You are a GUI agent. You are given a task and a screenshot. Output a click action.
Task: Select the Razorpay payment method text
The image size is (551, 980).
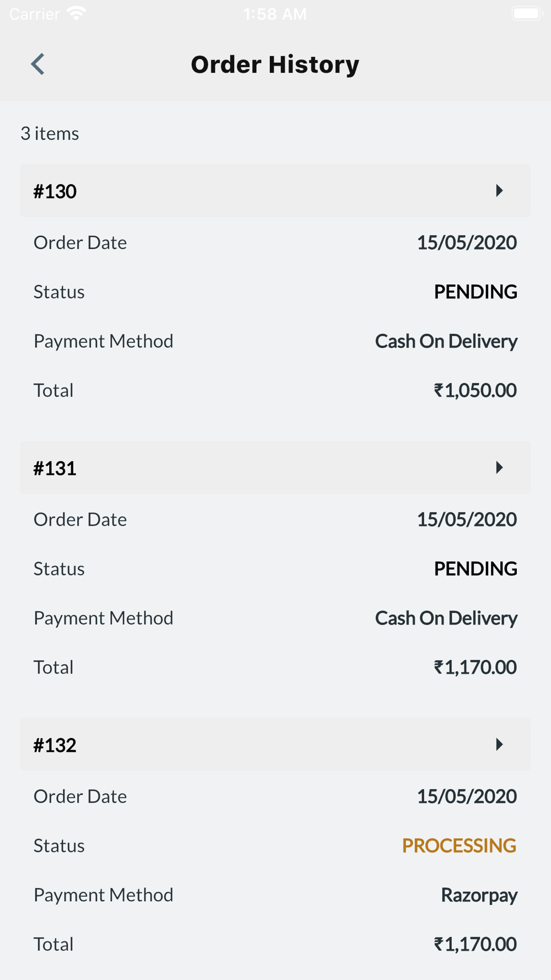[479, 895]
